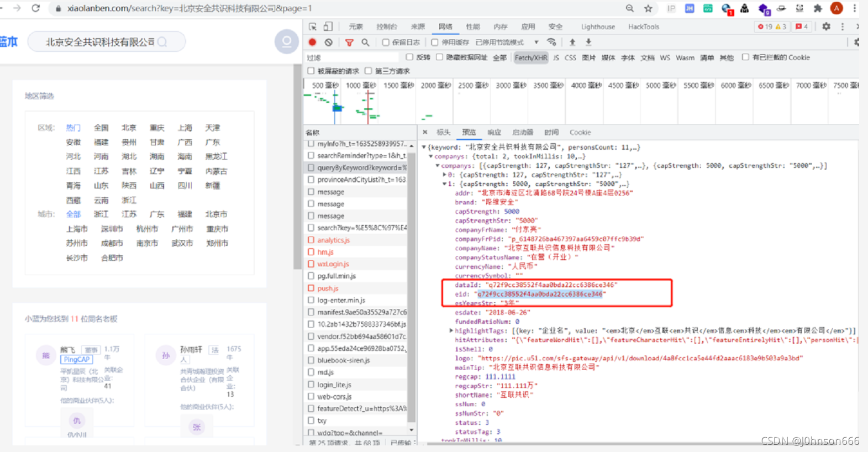Tick the 被屏蔽的请求 checkbox
This screenshot has width=868, height=452.
coord(311,71)
